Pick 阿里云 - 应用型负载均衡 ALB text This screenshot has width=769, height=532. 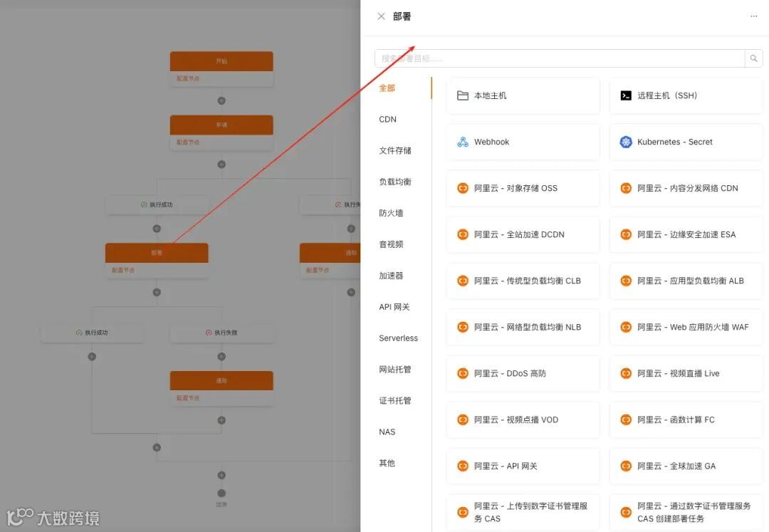[x=691, y=281]
